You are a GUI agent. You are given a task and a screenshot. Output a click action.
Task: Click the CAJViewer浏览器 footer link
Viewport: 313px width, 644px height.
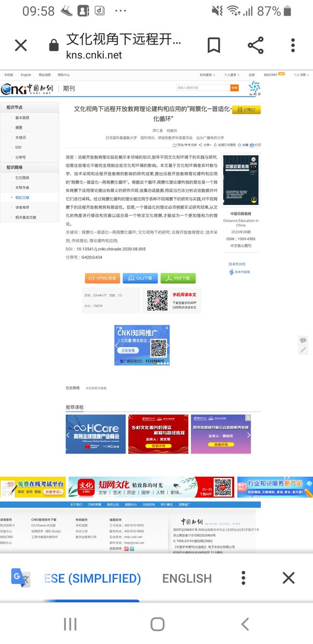[43, 525]
